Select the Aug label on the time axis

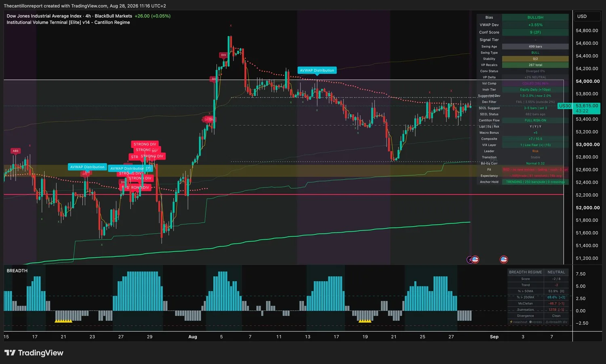click(x=193, y=337)
